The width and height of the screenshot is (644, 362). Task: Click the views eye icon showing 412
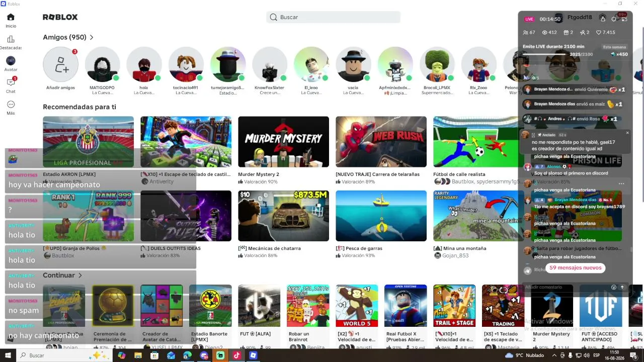pos(549,32)
